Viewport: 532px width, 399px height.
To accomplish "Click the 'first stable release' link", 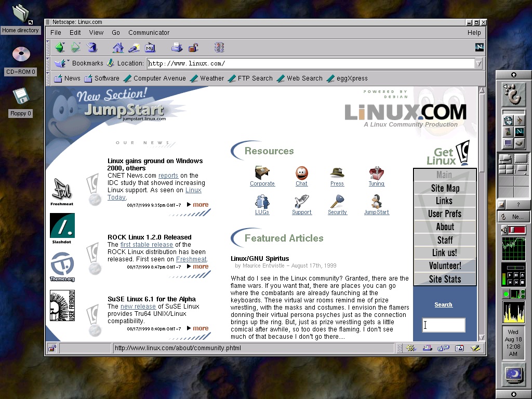I will point(147,245).
